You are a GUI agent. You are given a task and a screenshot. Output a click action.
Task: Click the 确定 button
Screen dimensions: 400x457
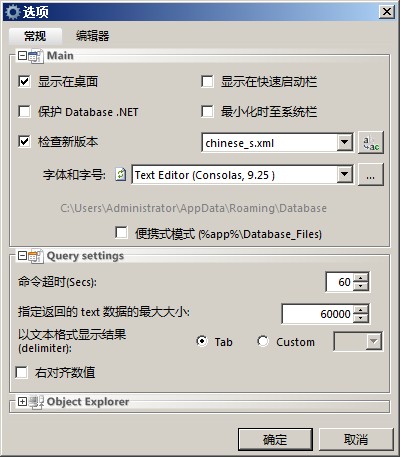(275, 440)
